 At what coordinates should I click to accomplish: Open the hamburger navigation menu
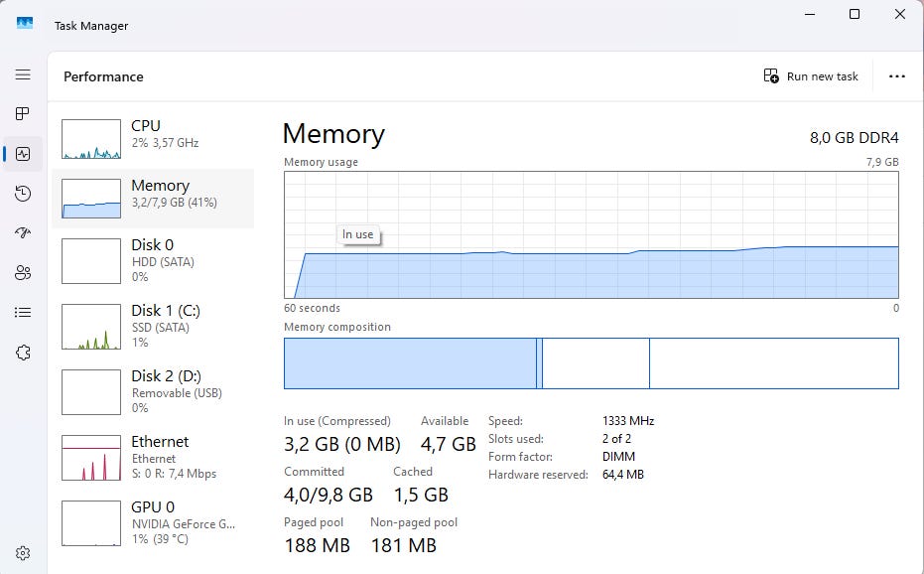23,74
